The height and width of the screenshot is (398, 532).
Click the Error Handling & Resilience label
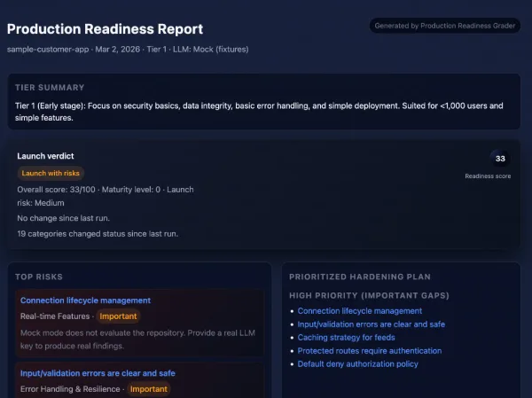point(70,389)
